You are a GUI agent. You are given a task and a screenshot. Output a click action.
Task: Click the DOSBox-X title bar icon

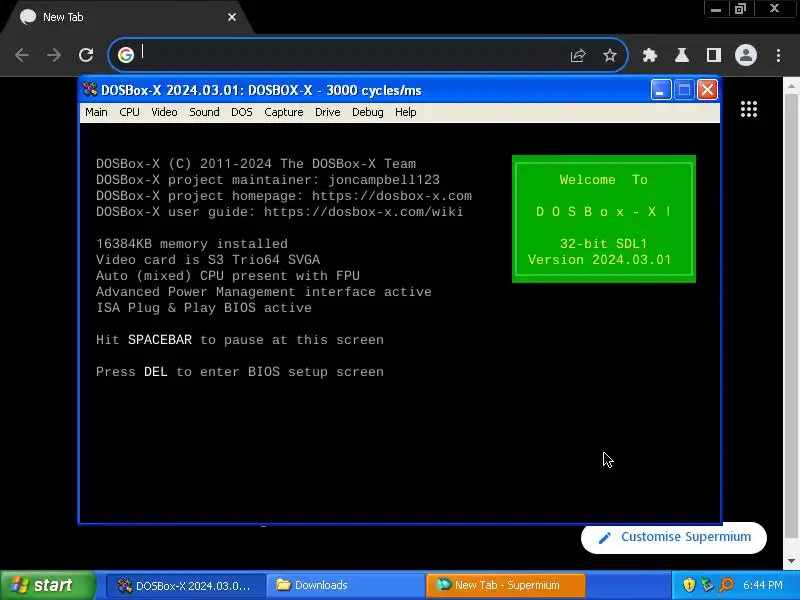click(x=90, y=90)
